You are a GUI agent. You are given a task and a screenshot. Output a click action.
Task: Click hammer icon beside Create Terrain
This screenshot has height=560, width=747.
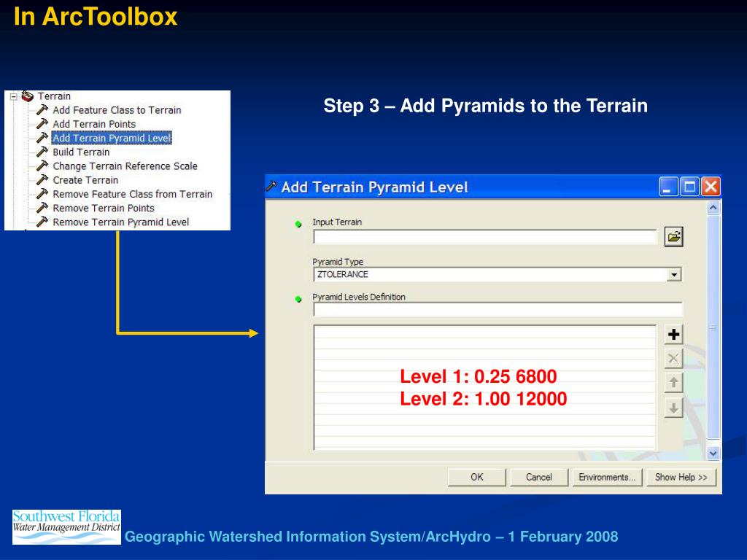[x=42, y=180]
